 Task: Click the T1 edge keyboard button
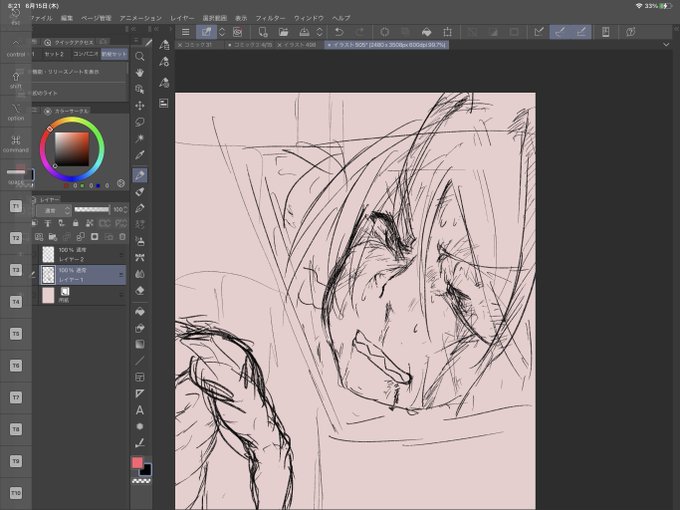pos(16,206)
